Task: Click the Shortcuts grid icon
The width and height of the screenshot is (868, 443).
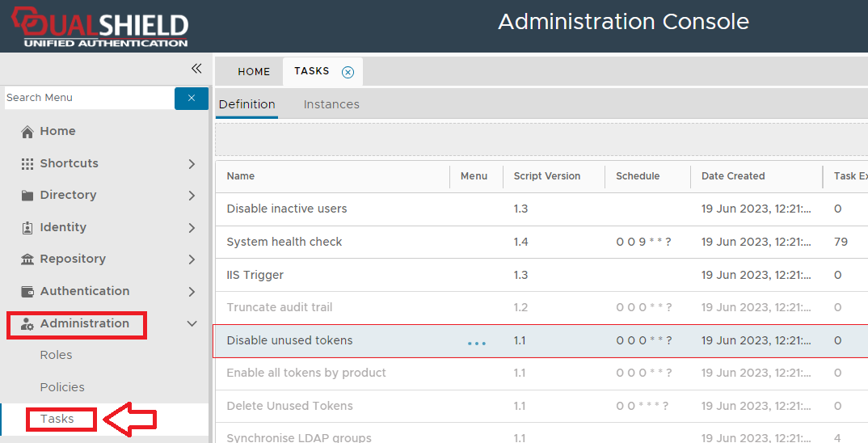Action: point(27,163)
